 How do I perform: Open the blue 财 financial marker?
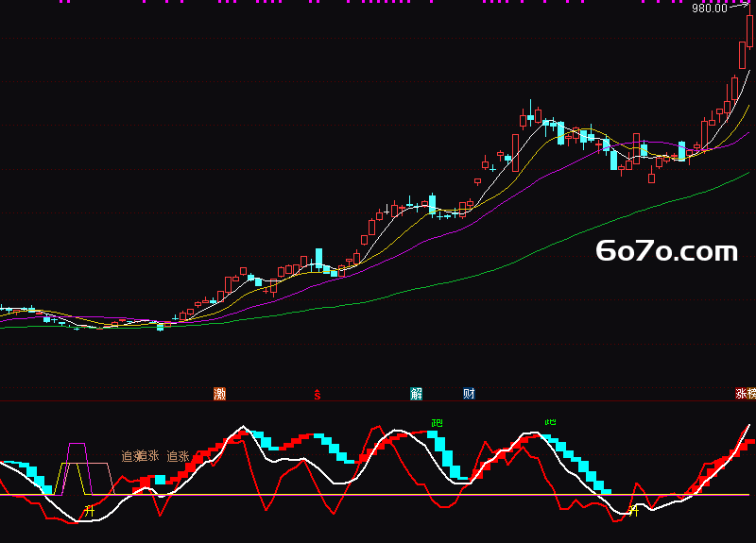[469, 394]
